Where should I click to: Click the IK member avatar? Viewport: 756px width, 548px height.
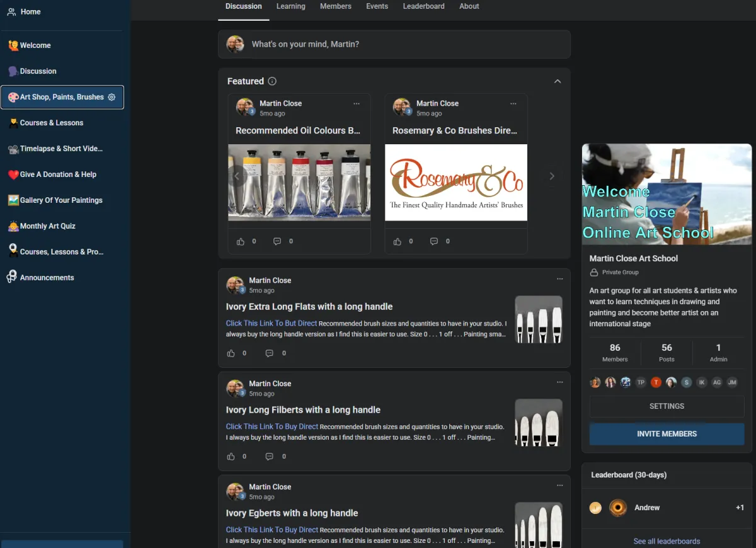702,382
